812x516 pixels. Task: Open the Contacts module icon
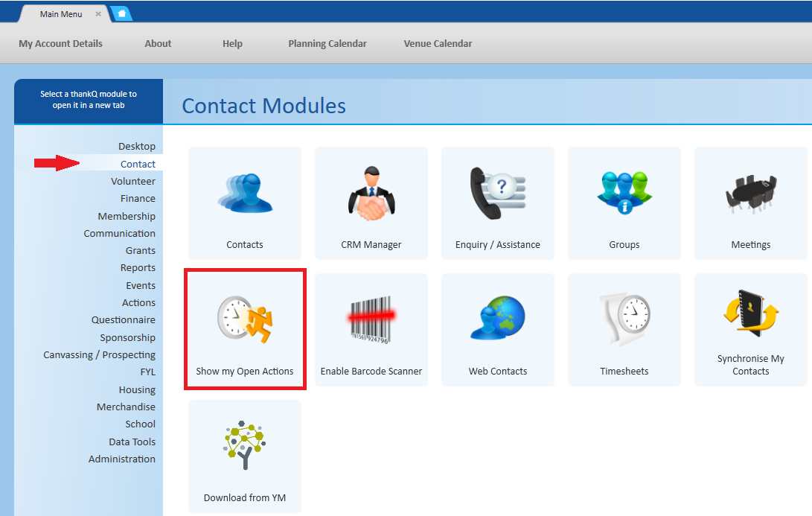pyautogui.click(x=245, y=194)
